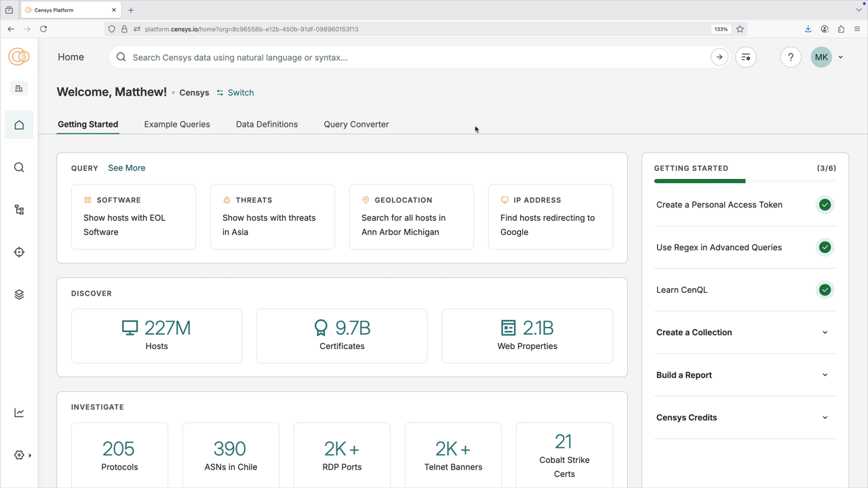This screenshot has height=488, width=868.
Task: Click the Certificates ribbon icon
Action: point(321,328)
